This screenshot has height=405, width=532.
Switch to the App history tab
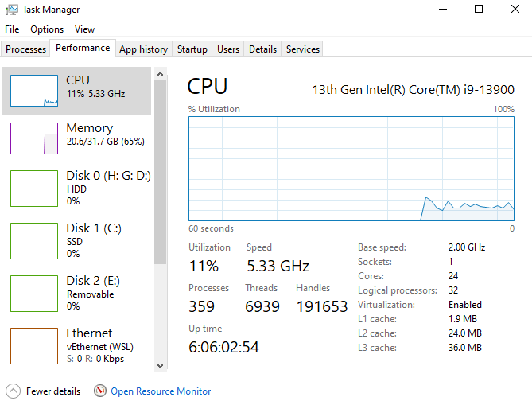tap(143, 49)
